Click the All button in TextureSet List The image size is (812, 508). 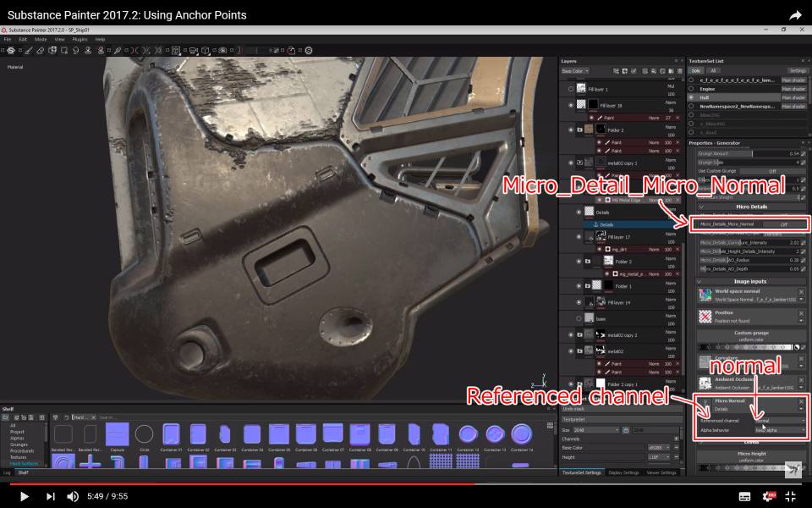(x=713, y=70)
